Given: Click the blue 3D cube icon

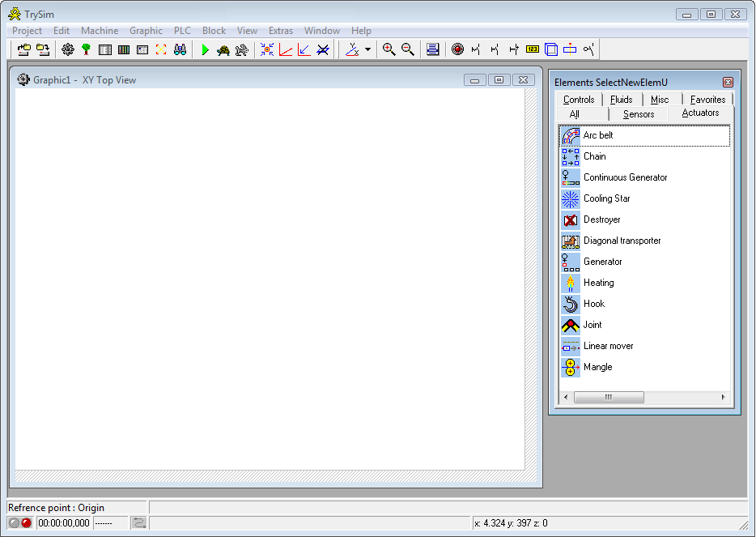Looking at the screenshot, I should click(551, 50).
